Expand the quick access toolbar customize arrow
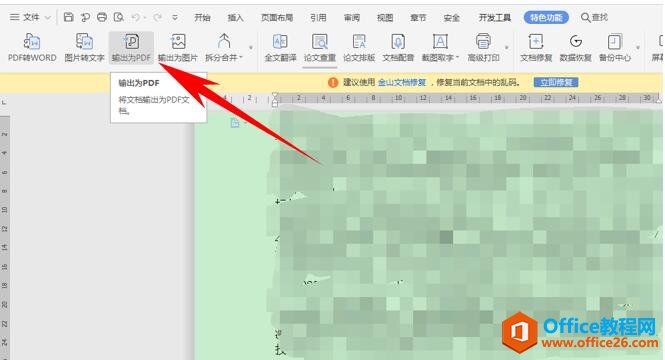 (175, 18)
